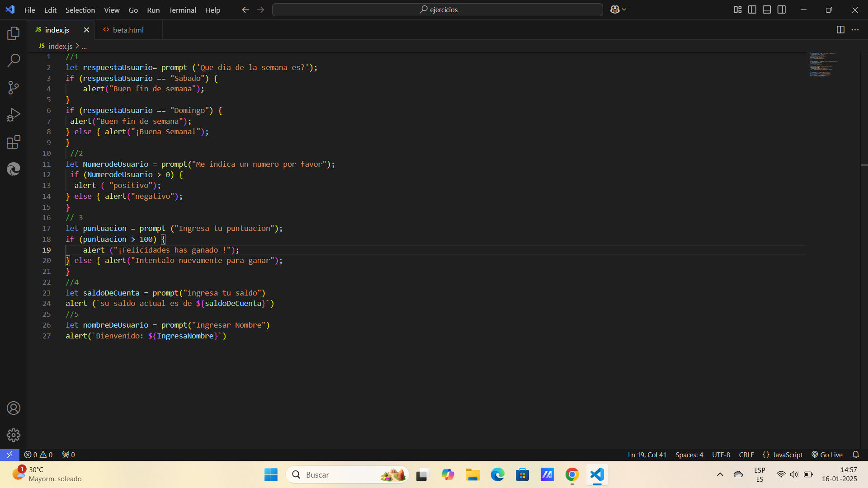This screenshot has width=868, height=488.
Task: Open the View menu
Action: (112, 10)
